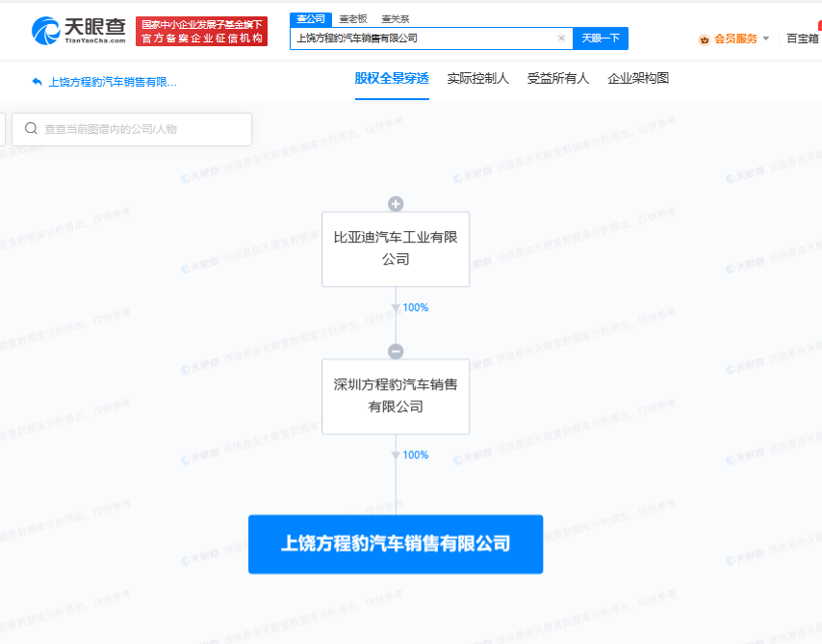Image resolution: width=822 pixels, height=644 pixels.
Task: Collapse the 深圳方程豹汽车销售 node with minus
Action: [396, 351]
